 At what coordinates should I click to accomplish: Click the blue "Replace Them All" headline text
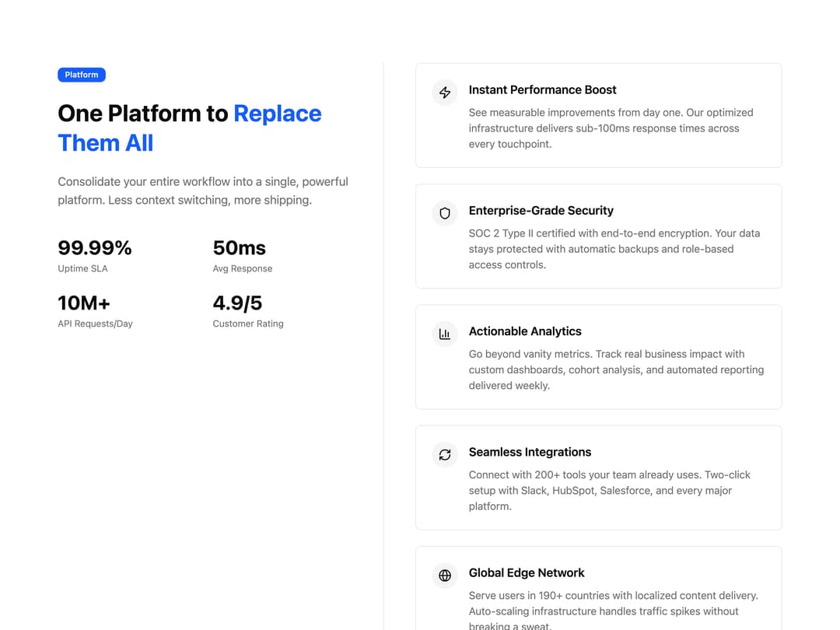[190, 128]
